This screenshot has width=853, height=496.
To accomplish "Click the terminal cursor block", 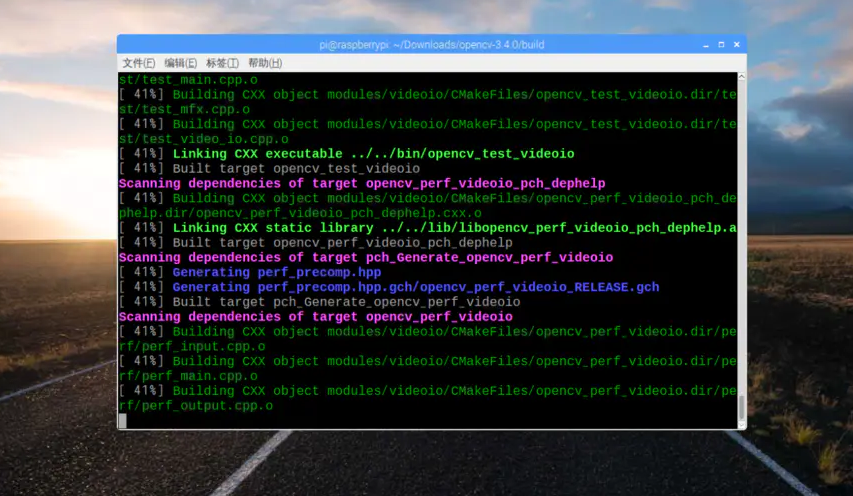I will click(123, 420).
